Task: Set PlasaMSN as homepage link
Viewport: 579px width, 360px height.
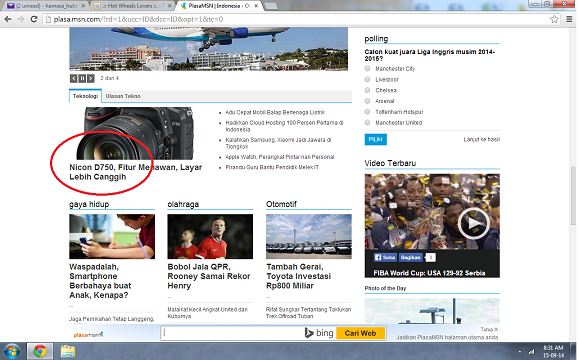Action: 447,337
